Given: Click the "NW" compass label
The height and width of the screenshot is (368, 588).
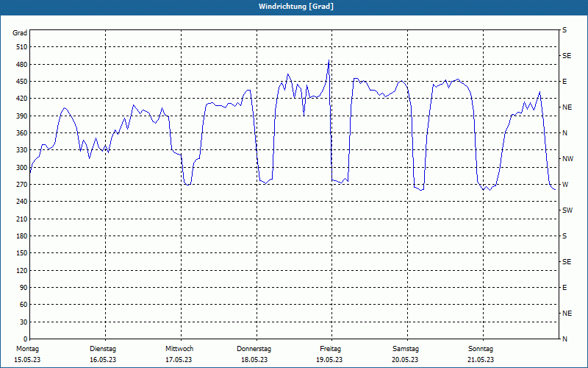Looking at the screenshot, I should [568, 159].
